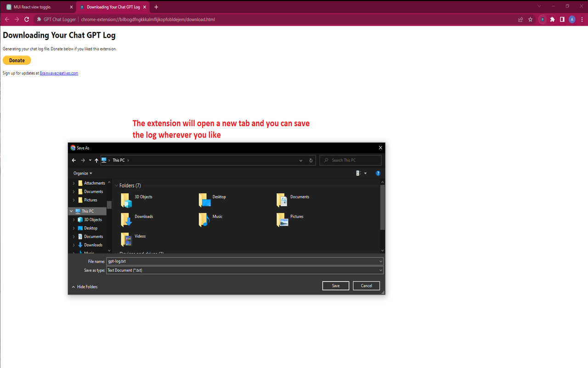Click the Donate button
This screenshot has width=588, height=368.
coord(17,60)
